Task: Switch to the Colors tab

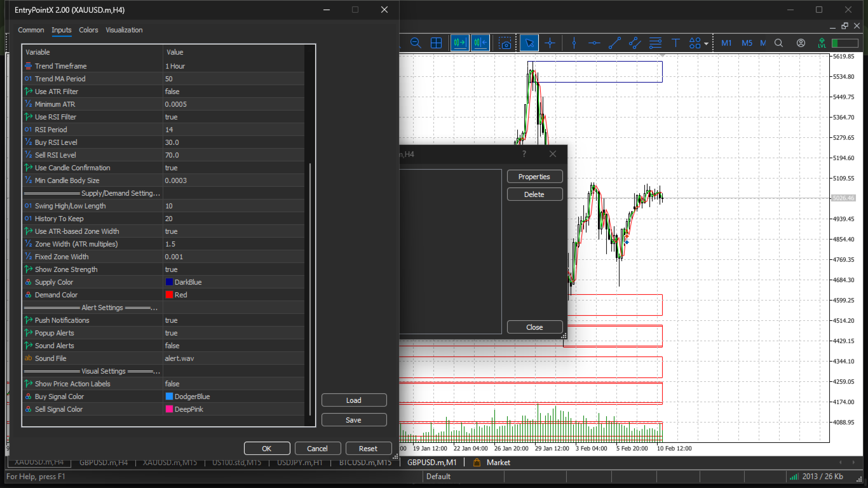Action: tap(88, 30)
